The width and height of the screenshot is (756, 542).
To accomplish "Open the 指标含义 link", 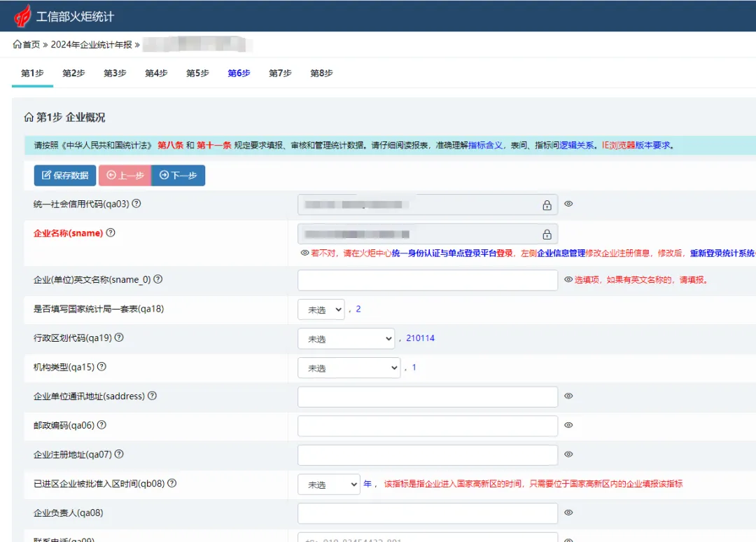I will tap(485, 145).
